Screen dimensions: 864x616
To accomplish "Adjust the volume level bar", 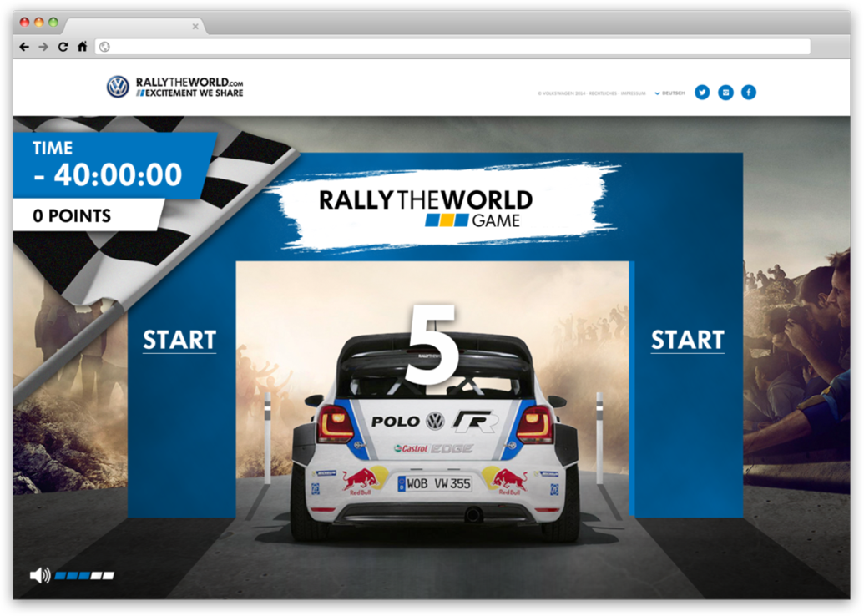I will [85, 576].
